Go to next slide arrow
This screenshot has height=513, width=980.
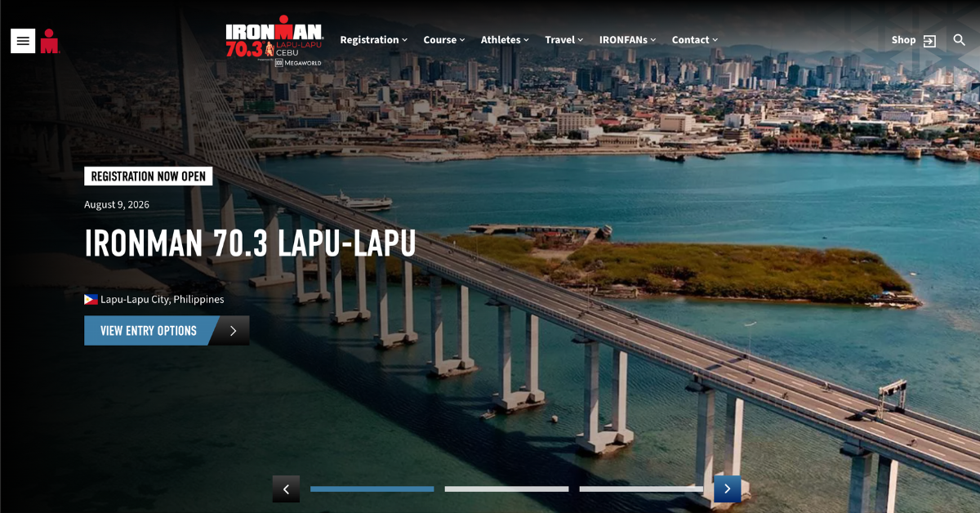[x=727, y=489]
